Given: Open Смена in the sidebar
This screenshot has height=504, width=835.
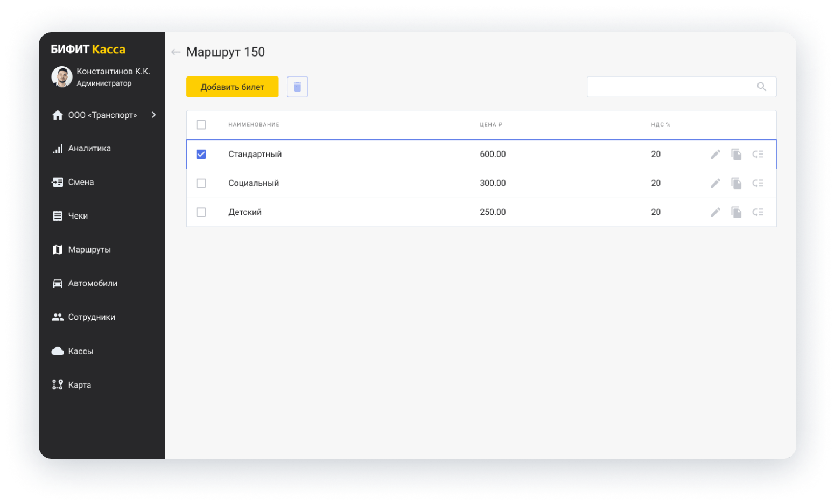Looking at the screenshot, I should point(81,183).
